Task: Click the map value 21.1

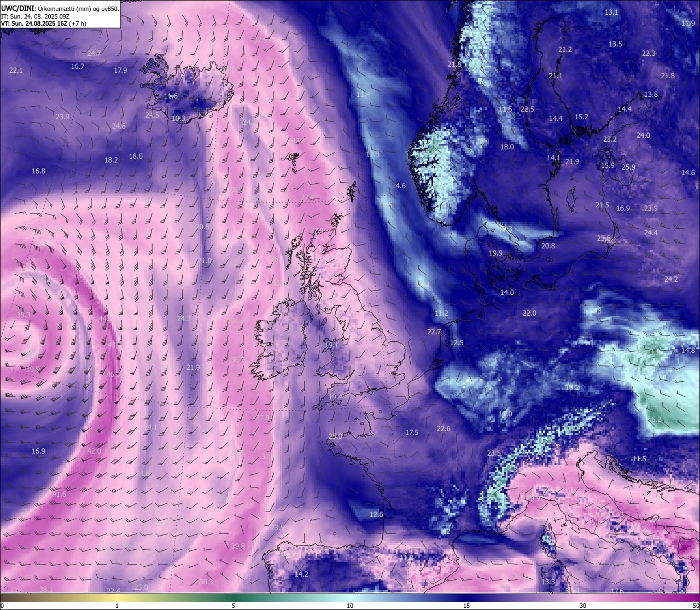Action: point(556,75)
